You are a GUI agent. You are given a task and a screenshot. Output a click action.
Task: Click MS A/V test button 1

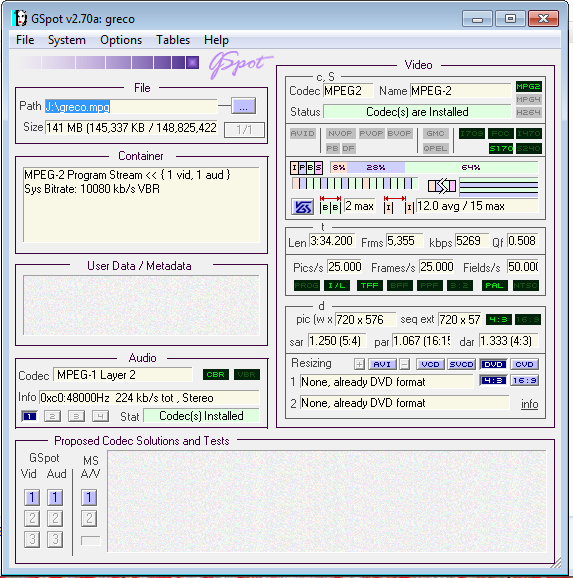[x=89, y=497]
